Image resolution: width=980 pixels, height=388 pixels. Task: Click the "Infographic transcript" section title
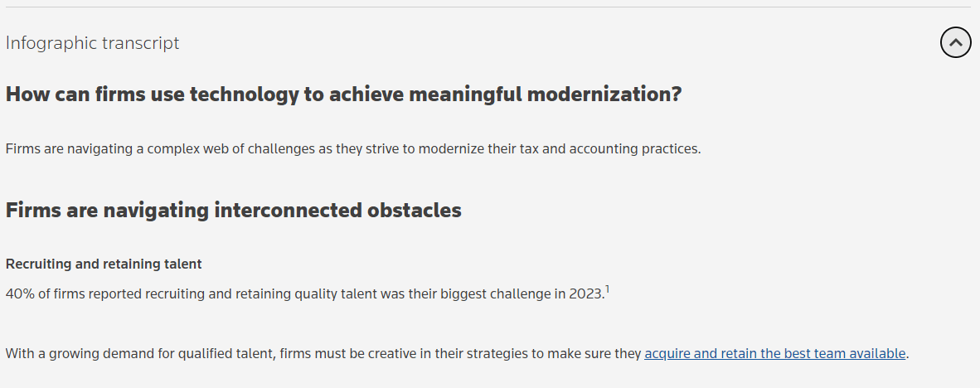click(92, 43)
